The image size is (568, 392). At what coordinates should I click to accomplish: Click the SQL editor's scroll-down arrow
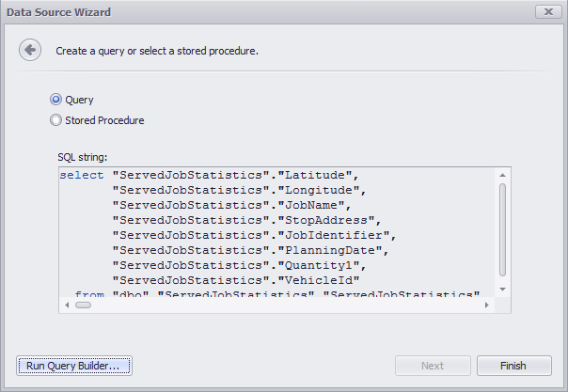coord(502,290)
